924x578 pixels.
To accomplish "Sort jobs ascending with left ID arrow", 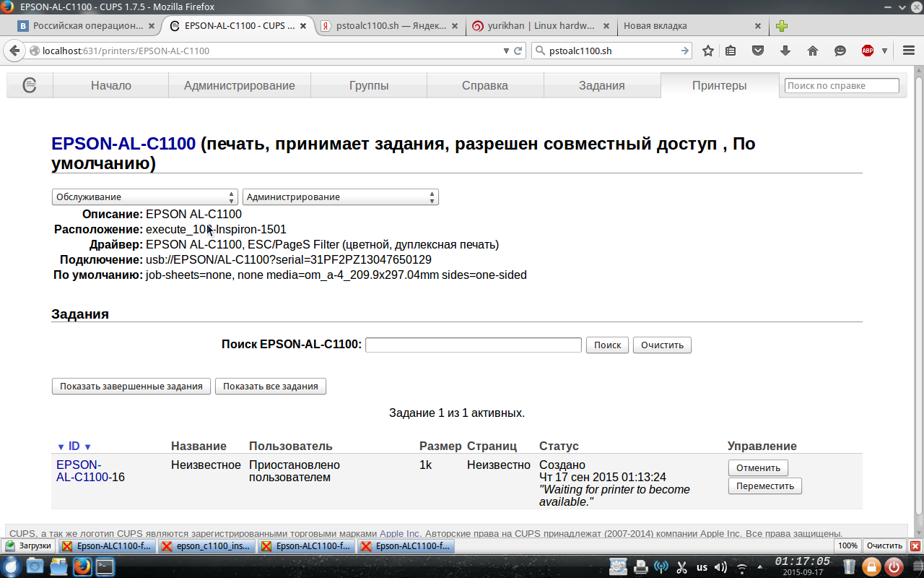I will pyautogui.click(x=61, y=447).
